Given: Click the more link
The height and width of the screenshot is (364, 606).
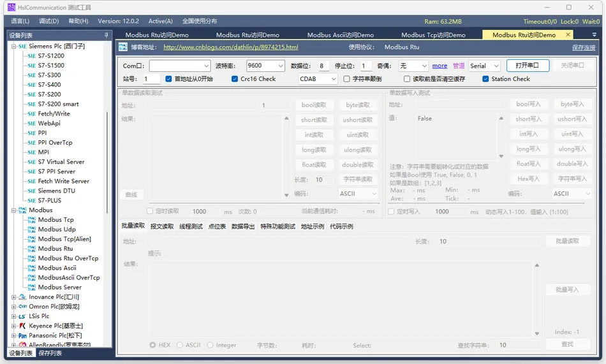Looking at the screenshot, I should tap(440, 66).
